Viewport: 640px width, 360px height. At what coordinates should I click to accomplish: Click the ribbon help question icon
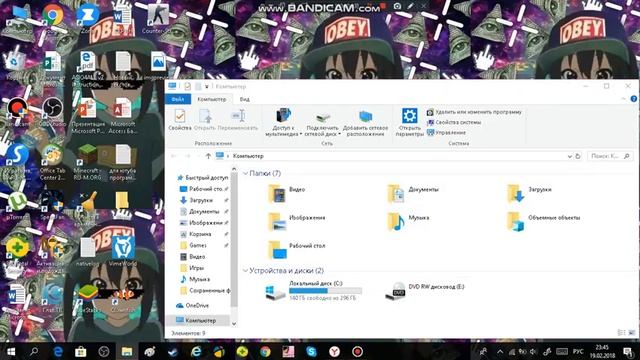[634, 99]
